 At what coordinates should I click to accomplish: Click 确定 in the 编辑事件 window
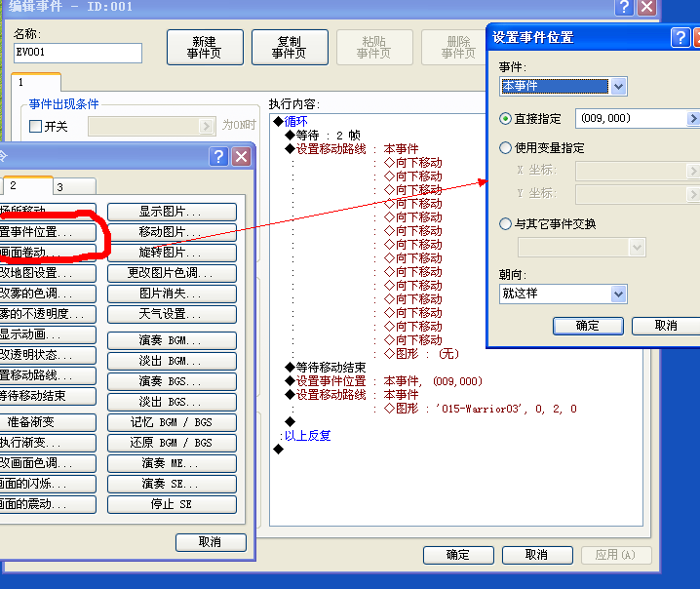[x=458, y=555]
